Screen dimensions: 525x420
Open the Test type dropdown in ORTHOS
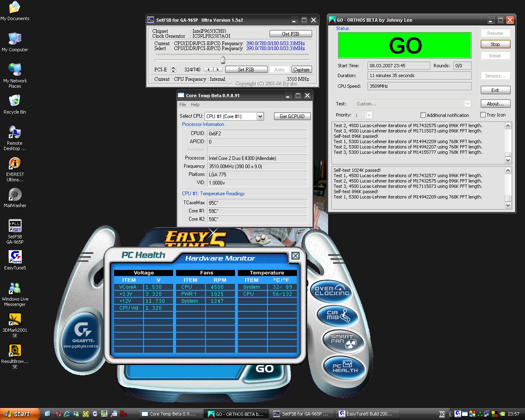[468, 104]
